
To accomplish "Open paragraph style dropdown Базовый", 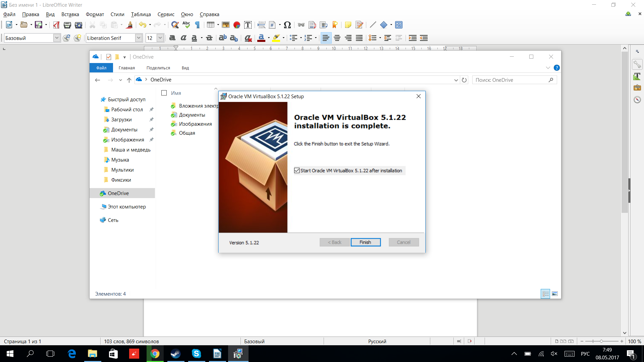I will pos(57,38).
